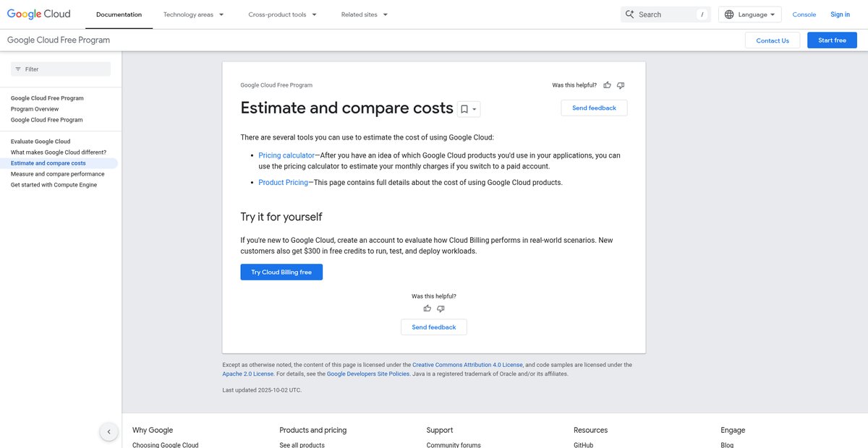Open the Language dropdown
This screenshot has width=868, height=448.
[x=750, y=14]
